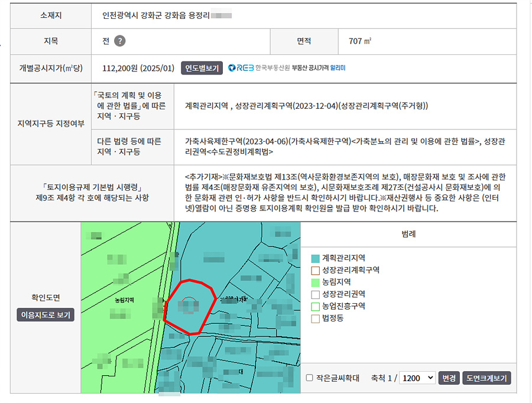Click the 농림지역 label on the map
The width and height of the screenshot is (532, 403).
coord(124,300)
